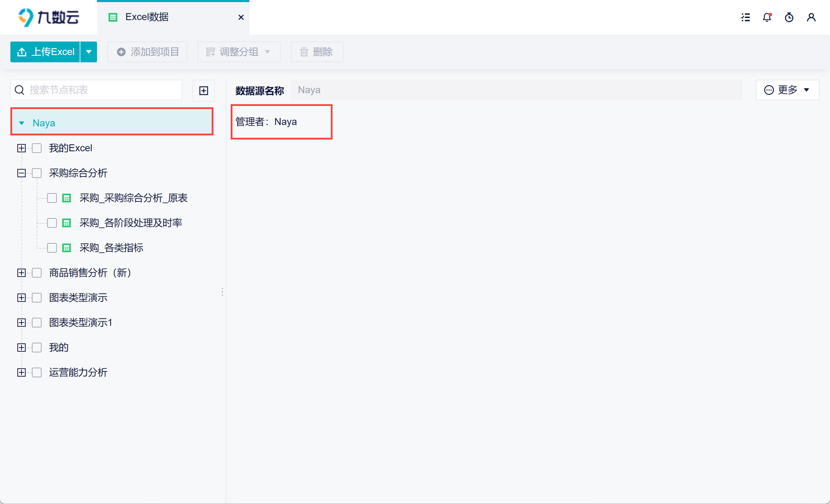Open the user profile icon
The height and width of the screenshot is (504, 830).
click(x=811, y=17)
